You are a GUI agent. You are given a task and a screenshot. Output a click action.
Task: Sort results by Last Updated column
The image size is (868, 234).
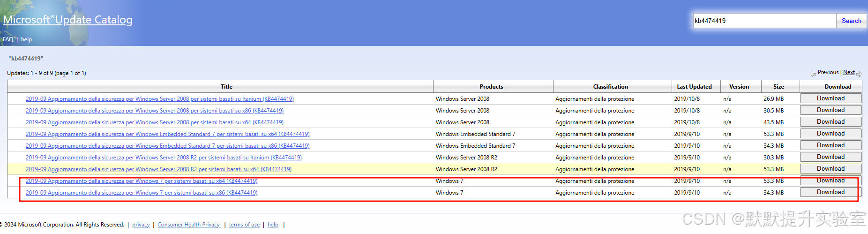694,87
